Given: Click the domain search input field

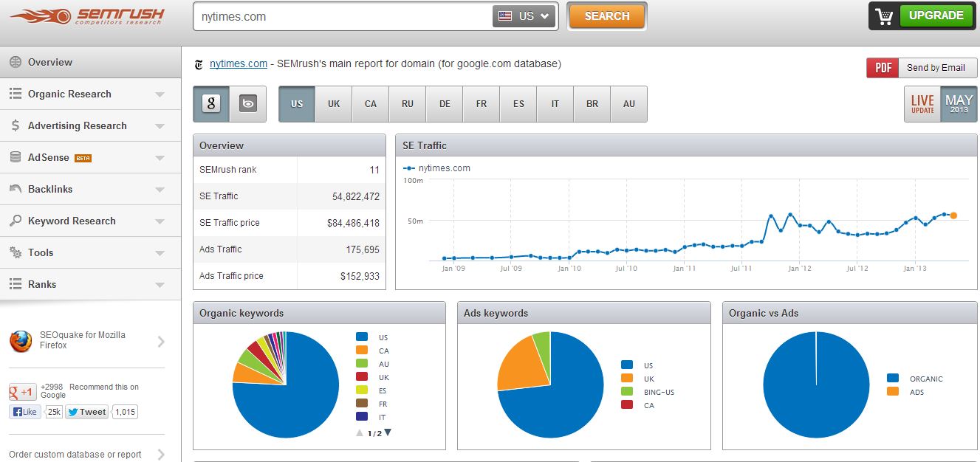Looking at the screenshot, I should (340, 16).
